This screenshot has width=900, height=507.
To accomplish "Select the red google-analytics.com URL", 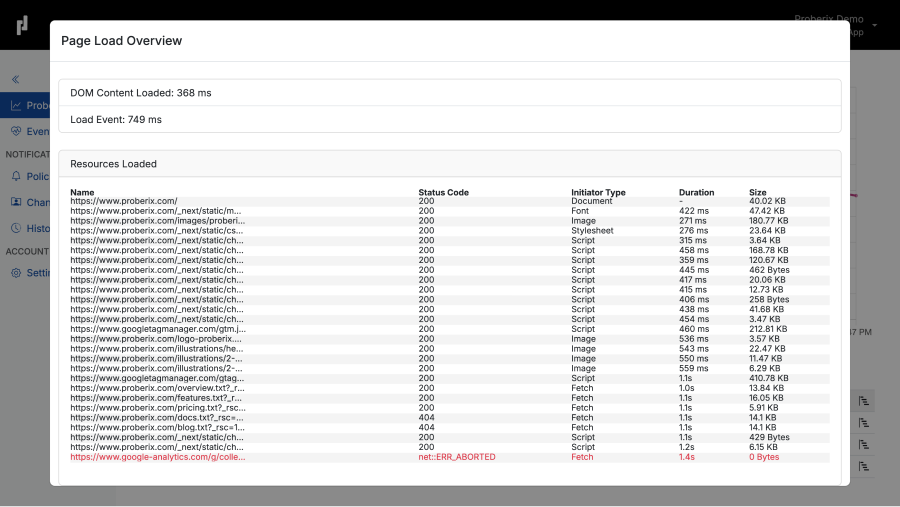I will click(157, 457).
